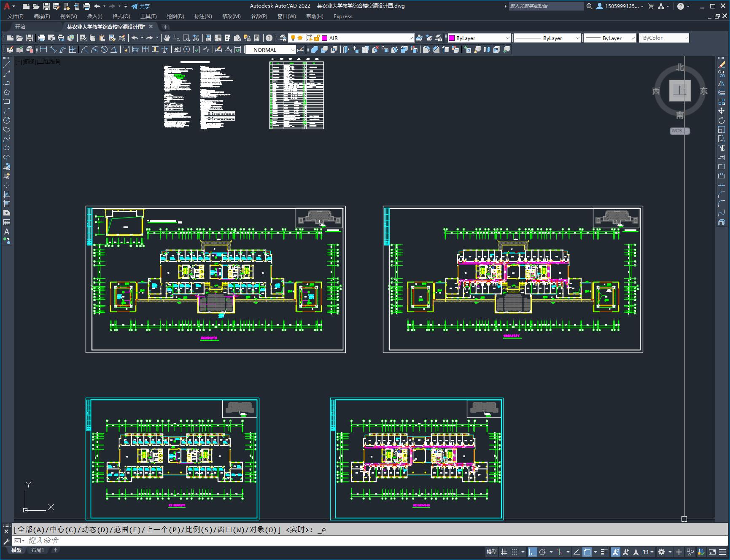The height and width of the screenshot is (560, 730).
Task: Click the command line input field
Action: 371,540
